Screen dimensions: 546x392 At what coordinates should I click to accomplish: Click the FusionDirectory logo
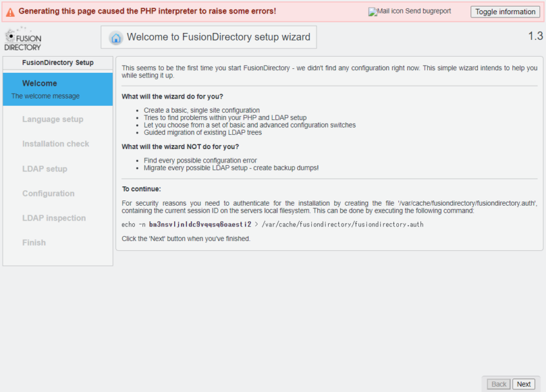coord(23,39)
